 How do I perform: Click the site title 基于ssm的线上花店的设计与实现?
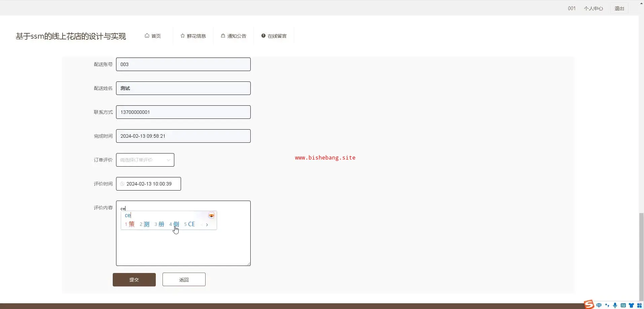(71, 36)
